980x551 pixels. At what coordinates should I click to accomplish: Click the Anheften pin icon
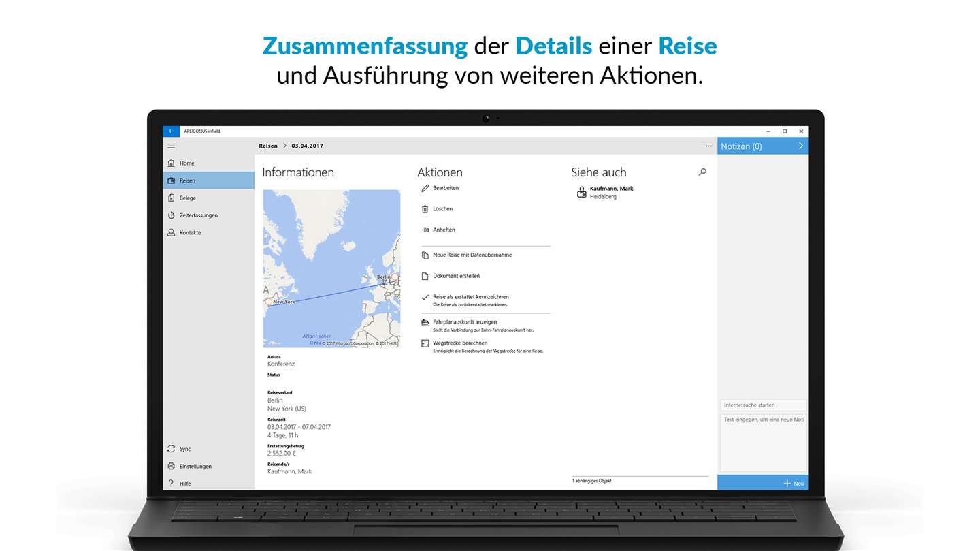click(425, 230)
